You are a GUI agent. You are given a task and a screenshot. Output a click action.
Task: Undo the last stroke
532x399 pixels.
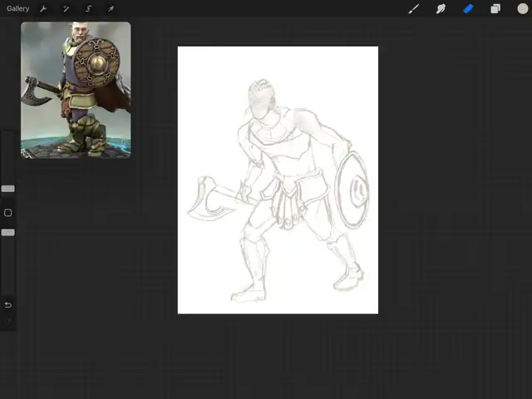tap(7, 305)
